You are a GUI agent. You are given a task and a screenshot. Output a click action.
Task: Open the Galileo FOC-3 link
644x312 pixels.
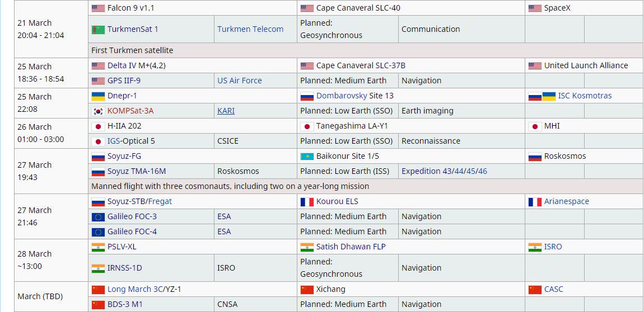pyautogui.click(x=132, y=216)
